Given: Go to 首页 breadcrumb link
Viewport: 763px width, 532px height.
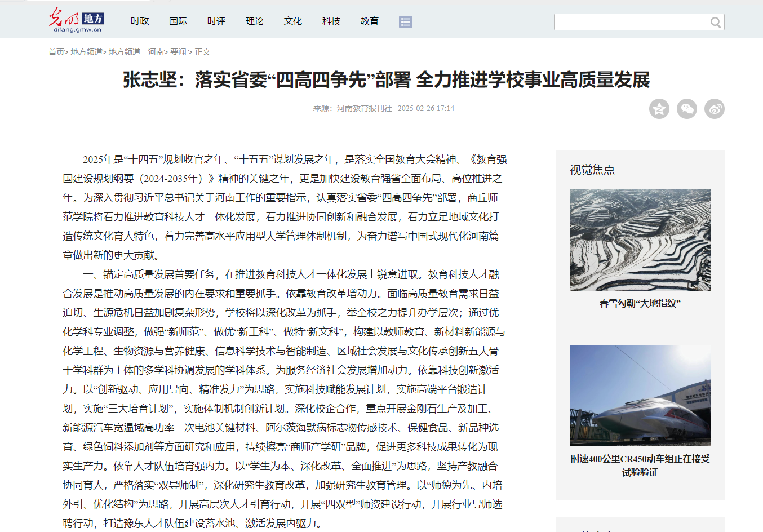Looking at the screenshot, I should pyautogui.click(x=56, y=52).
